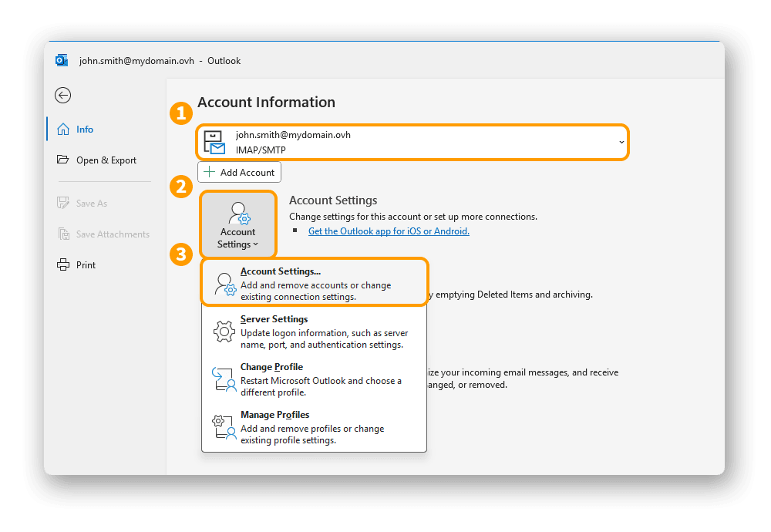Image resolution: width=771 pixels, height=532 pixels.
Task: Choose Print in the sidebar
Action: pyautogui.click(x=86, y=265)
